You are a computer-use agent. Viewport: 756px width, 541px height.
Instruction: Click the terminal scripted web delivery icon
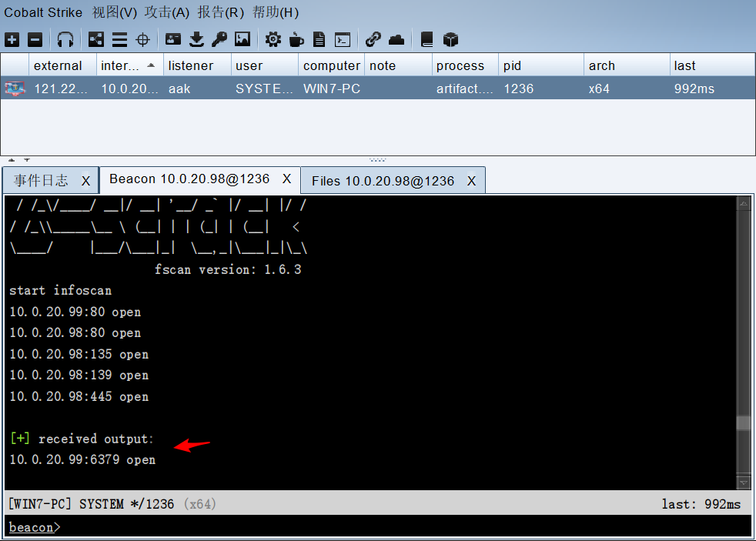coord(343,39)
